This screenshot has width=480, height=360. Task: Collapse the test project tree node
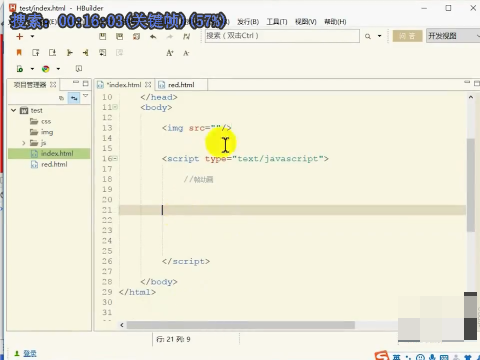[13, 110]
